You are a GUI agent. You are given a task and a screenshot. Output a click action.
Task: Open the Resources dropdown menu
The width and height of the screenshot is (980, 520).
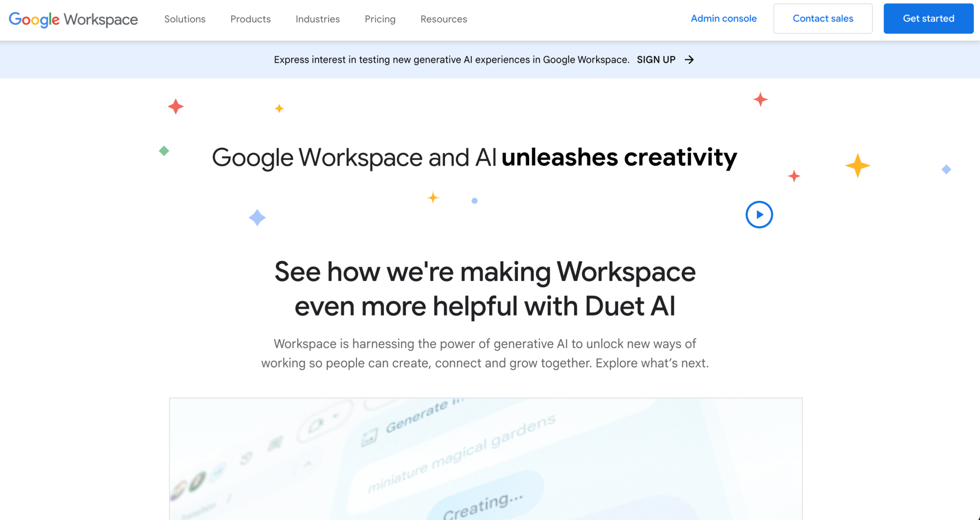(x=443, y=19)
